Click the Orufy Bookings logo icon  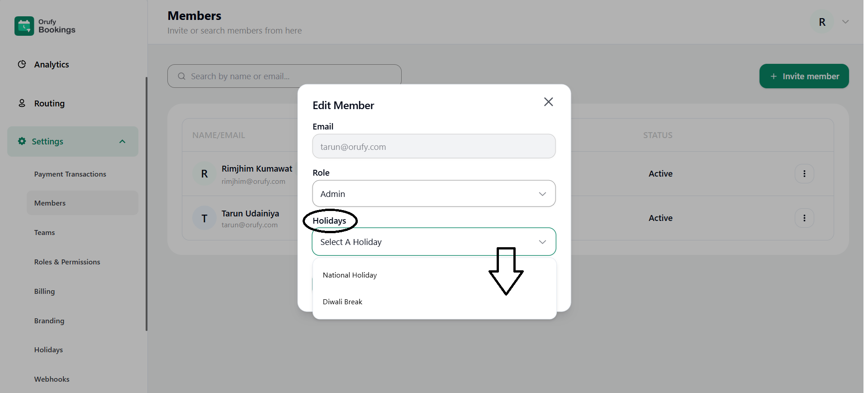click(x=24, y=26)
